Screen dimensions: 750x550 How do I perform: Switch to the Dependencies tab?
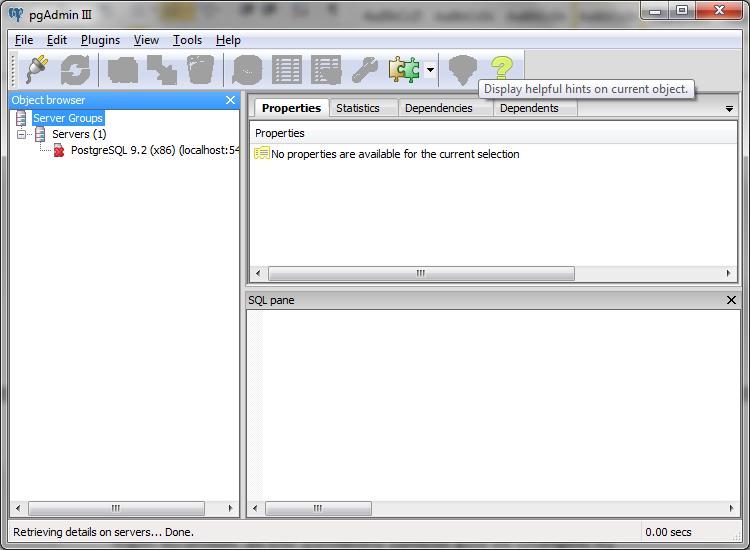click(x=438, y=108)
